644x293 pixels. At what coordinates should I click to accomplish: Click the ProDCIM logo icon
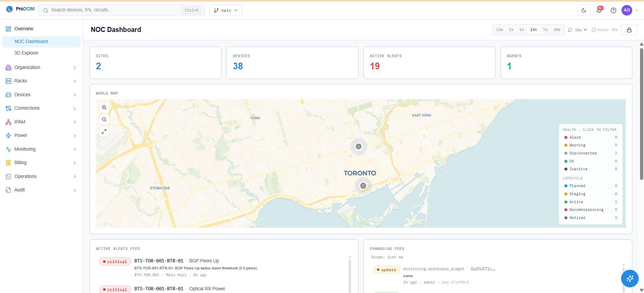point(9,9)
